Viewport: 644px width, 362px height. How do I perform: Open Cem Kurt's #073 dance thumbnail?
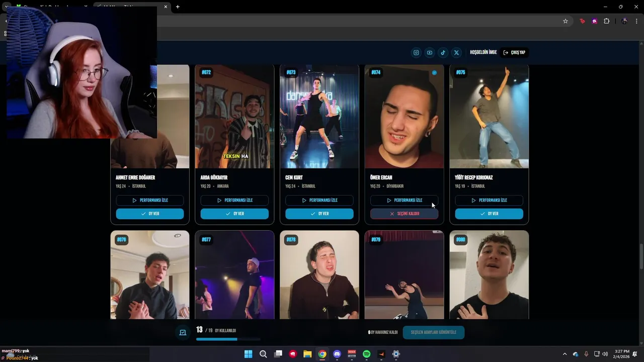pos(319,116)
